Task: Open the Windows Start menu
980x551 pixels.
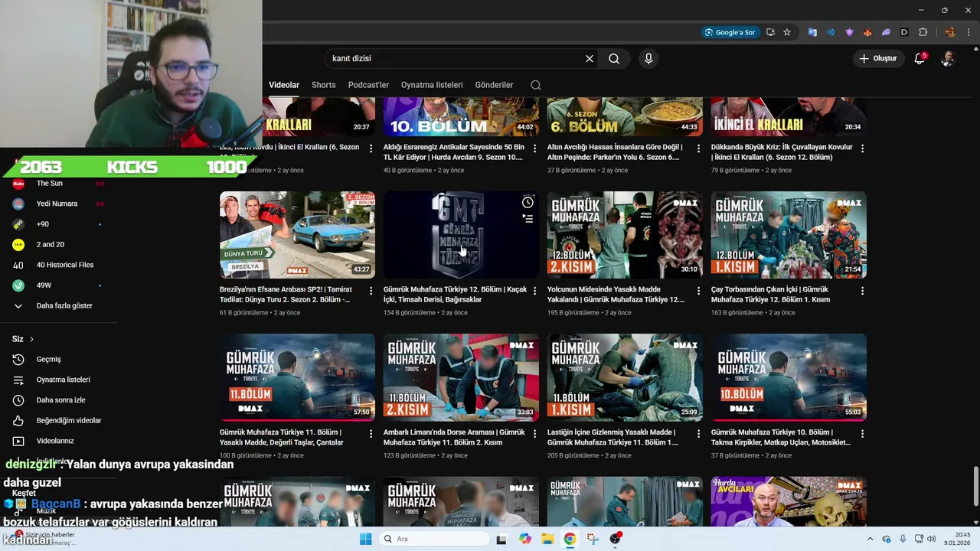Action: point(365,539)
